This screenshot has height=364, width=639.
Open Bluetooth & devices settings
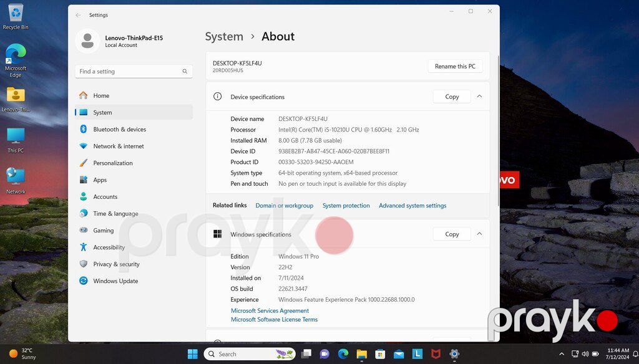[134, 129]
